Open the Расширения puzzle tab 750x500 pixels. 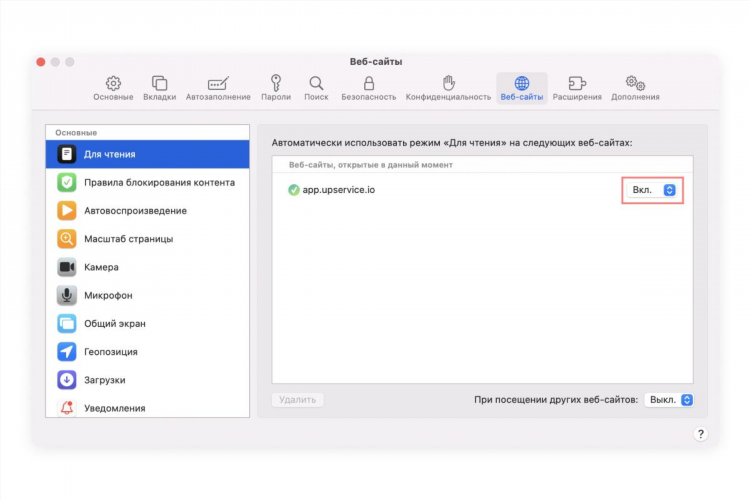[x=577, y=88]
